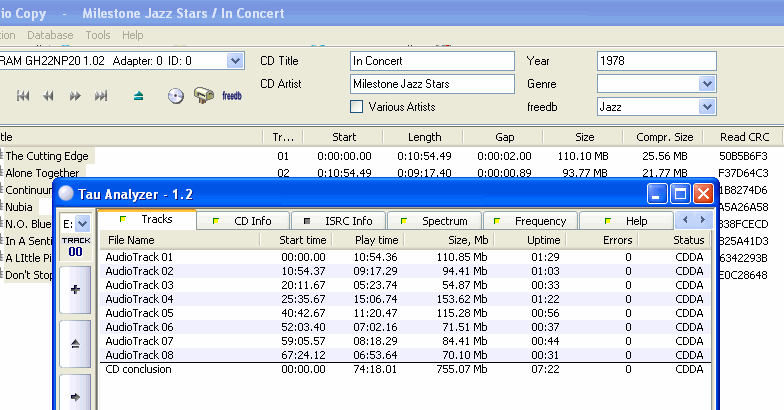This screenshot has width=784, height=410.
Task: Click the Length column header in Audio Copy
Action: point(424,137)
